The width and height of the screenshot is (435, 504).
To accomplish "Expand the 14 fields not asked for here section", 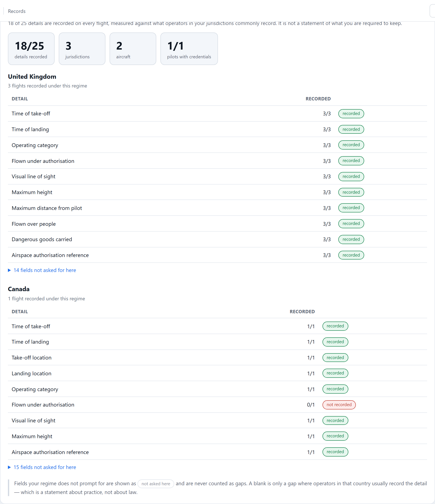I will pos(42,270).
